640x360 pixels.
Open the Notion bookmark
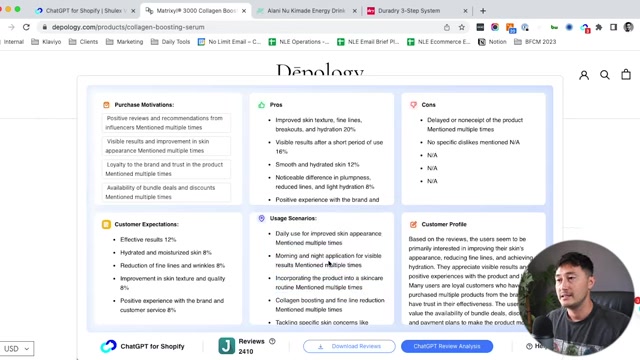tap(492, 42)
